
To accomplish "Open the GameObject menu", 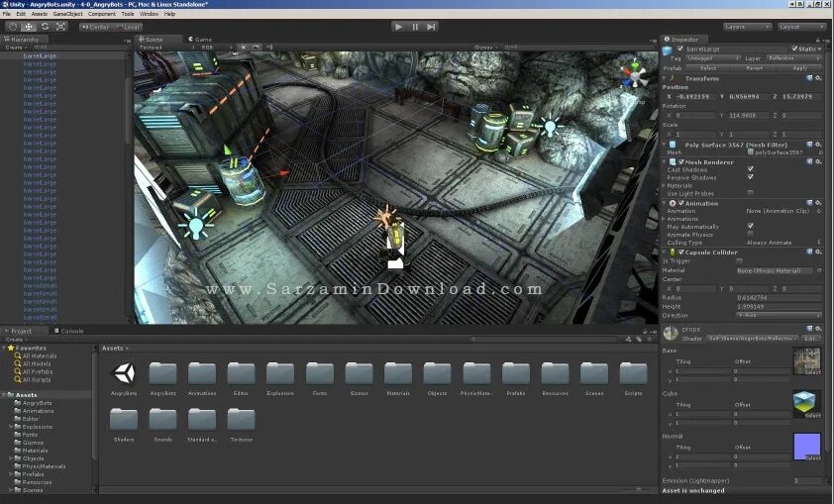I will [x=67, y=14].
